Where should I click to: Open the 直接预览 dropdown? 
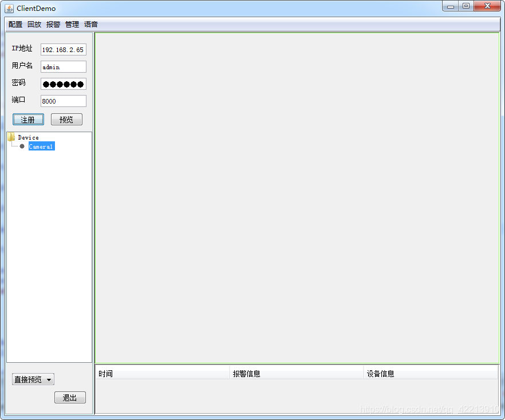33,379
